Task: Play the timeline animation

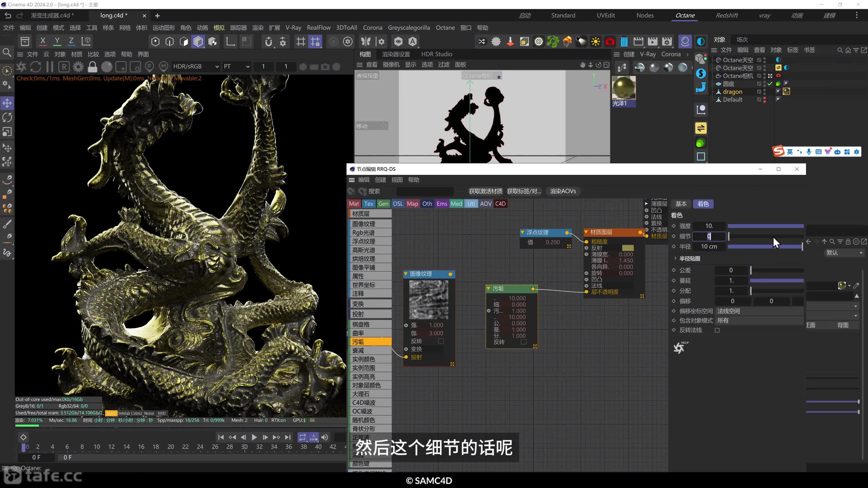Action: [254, 438]
